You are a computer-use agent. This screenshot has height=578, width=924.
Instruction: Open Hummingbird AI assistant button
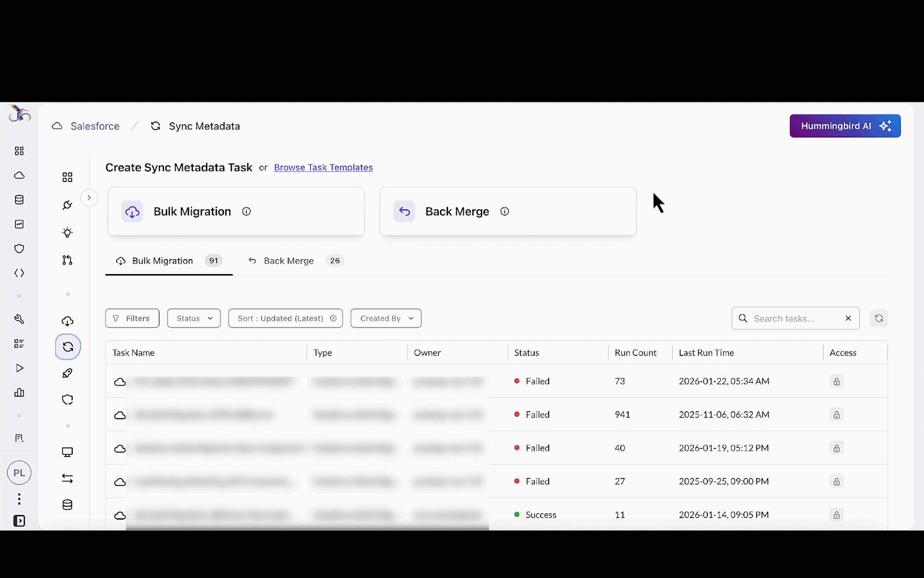pyautogui.click(x=844, y=126)
